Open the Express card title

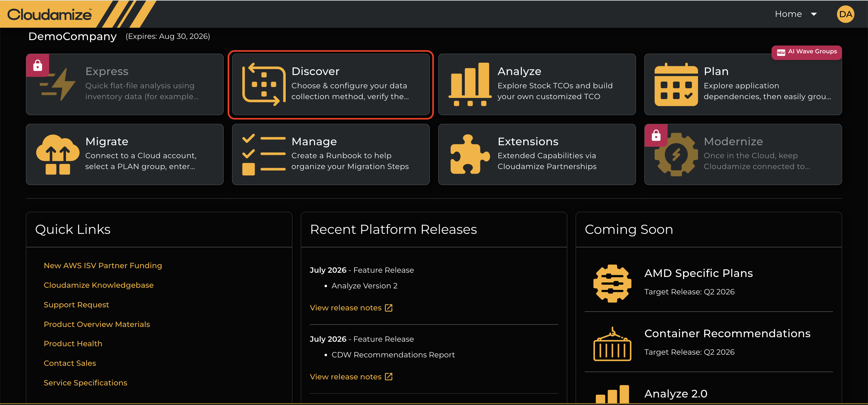[107, 71]
